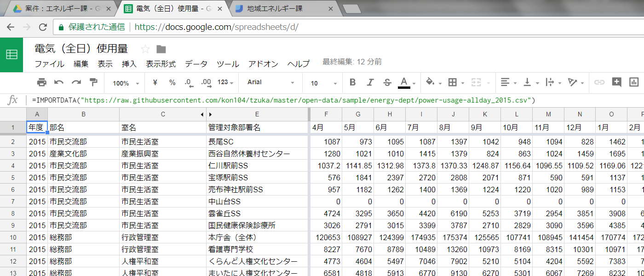
Task: Click the Insert comment icon
Action: point(616,83)
